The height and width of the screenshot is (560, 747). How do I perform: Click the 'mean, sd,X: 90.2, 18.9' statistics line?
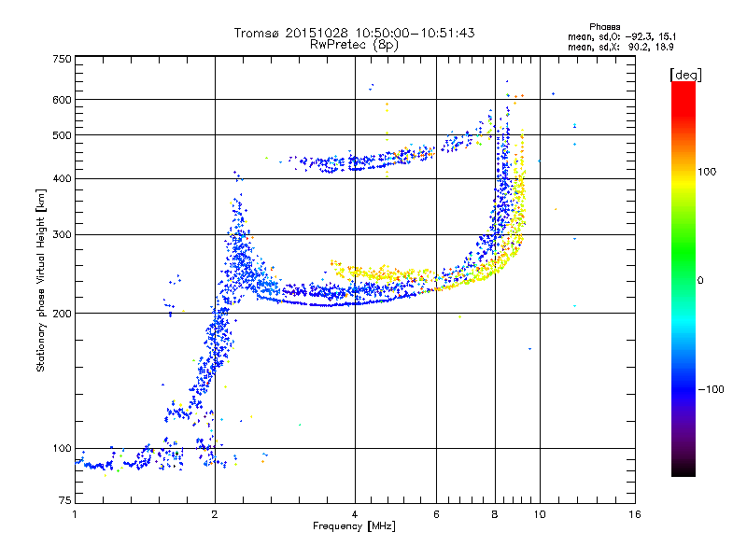coord(620,47)
